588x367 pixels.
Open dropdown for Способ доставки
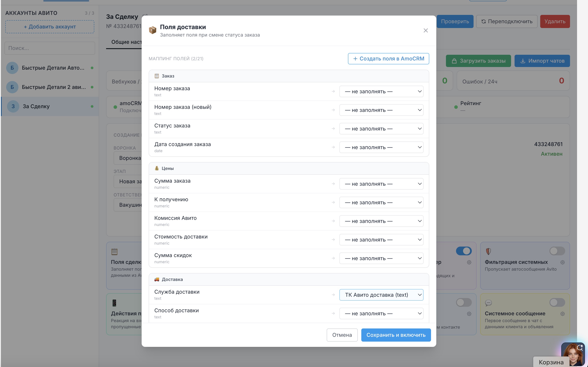381,314
